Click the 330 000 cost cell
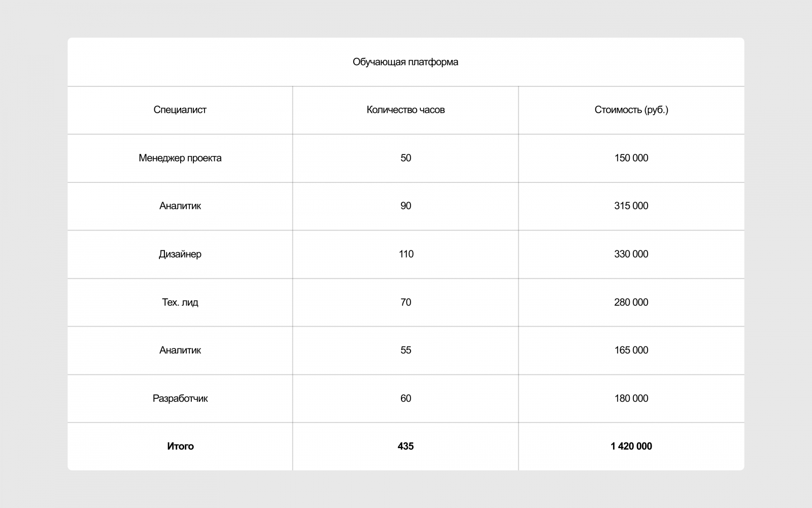 [x=631, y=254]
